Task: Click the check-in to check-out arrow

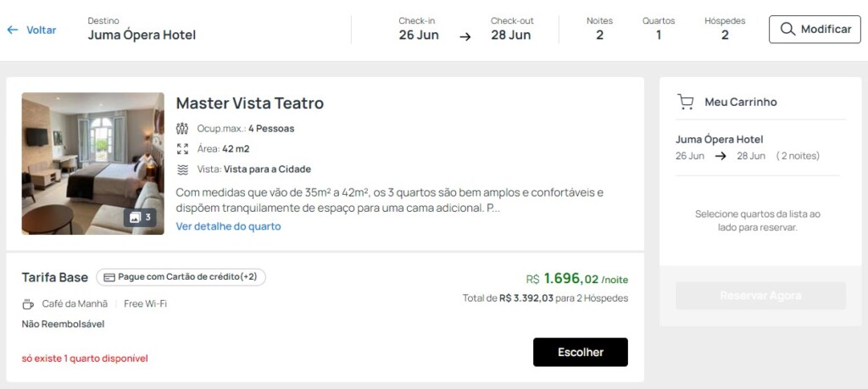Action: pos(465,36)
